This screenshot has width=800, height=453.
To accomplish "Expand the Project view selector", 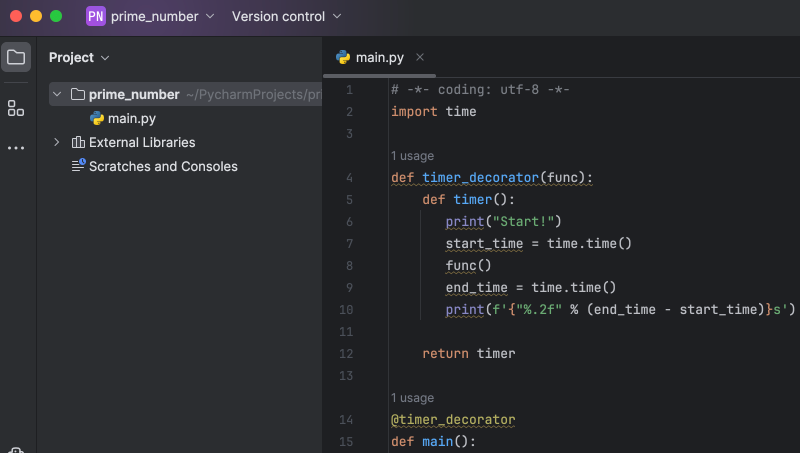I will pos(79,58).
